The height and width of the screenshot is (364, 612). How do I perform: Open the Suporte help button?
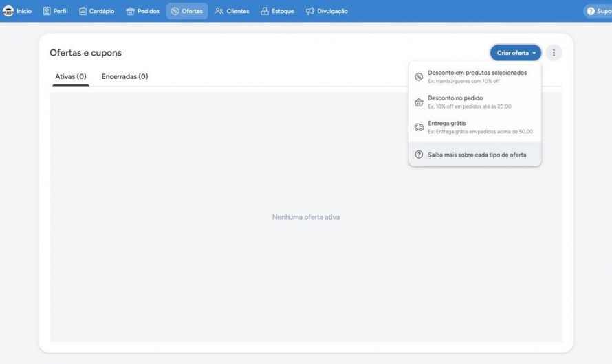coord(598,11)
